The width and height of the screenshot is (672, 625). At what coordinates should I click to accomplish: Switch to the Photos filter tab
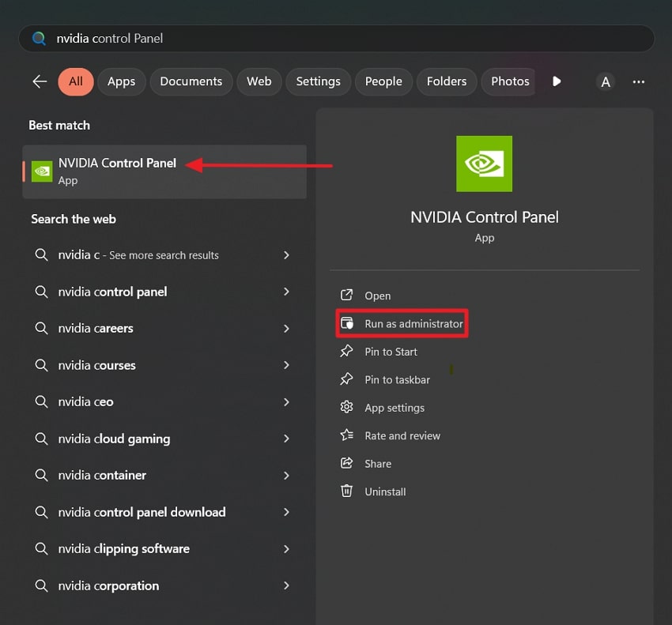click(508, 81)
